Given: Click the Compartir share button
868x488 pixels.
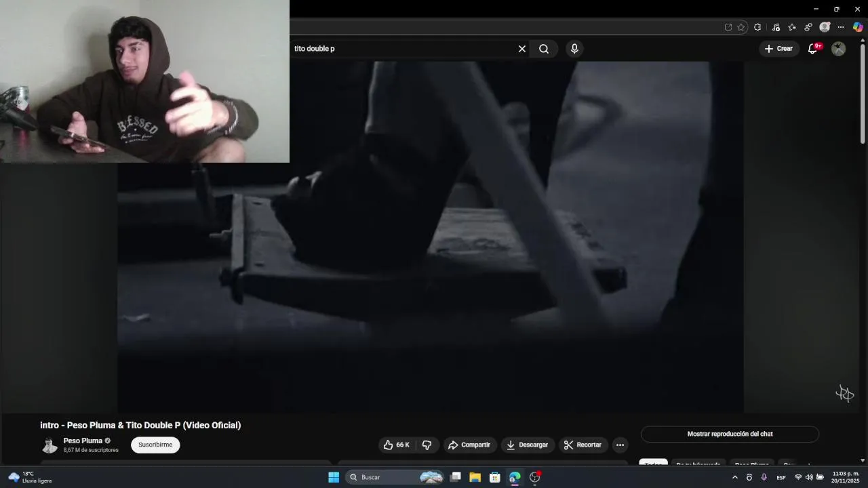Looking at the screenshot, I should pyautogui.click(x=469, y=445).
